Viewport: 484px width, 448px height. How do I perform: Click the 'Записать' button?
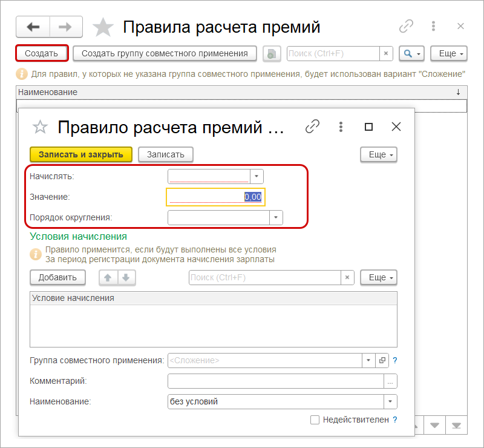(x=166, y=154)
